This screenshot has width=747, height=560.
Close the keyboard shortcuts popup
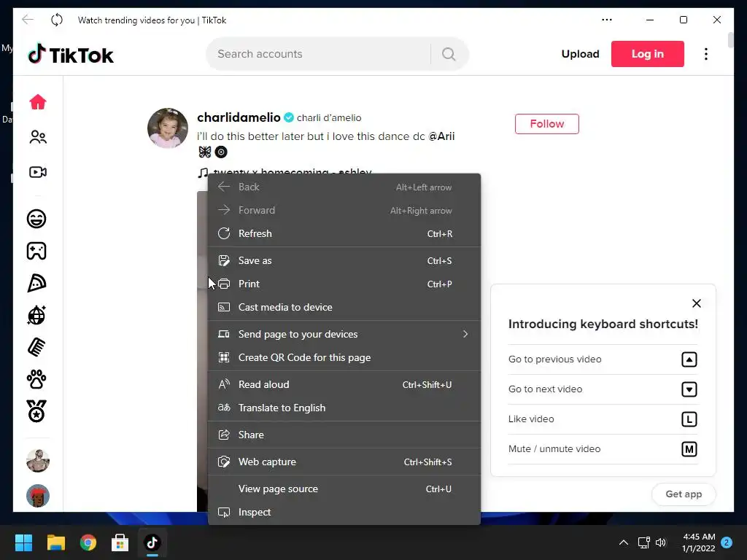697,303
